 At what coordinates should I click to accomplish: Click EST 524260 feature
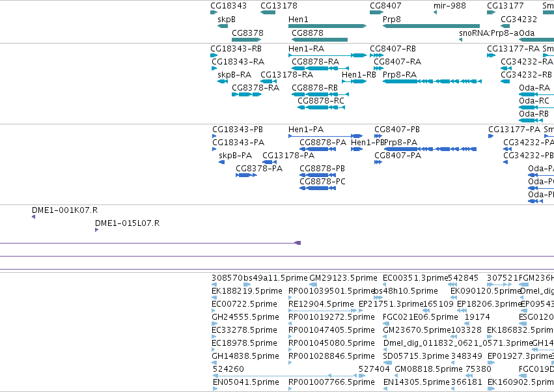click(x=284, y=376)
